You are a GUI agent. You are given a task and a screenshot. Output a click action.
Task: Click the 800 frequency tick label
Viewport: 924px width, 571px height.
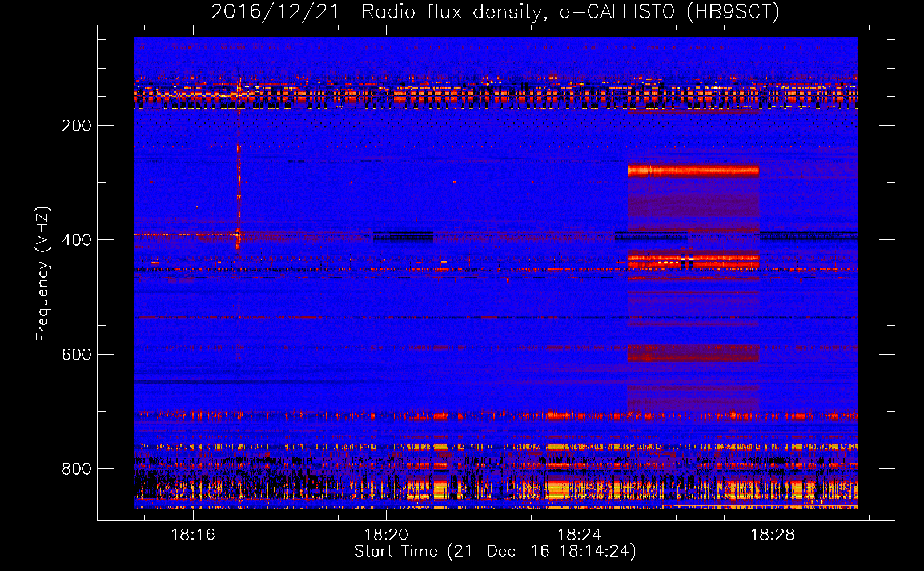pos(77,469)
